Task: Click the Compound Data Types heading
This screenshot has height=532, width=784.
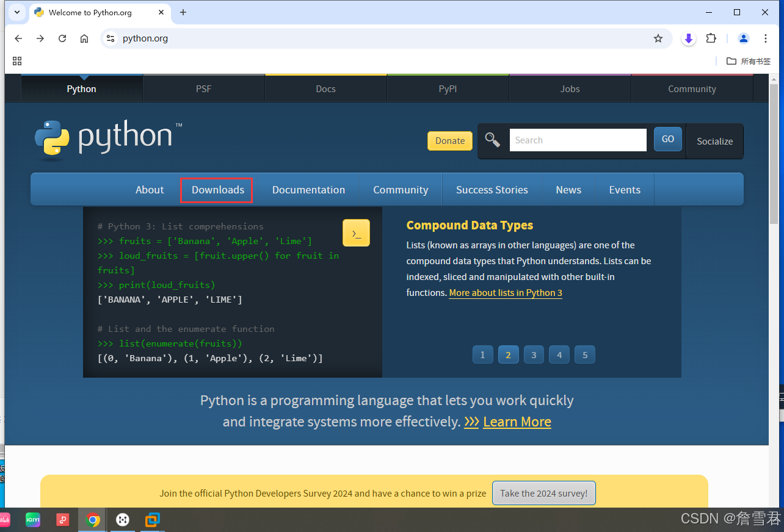Action: (470, 225)
